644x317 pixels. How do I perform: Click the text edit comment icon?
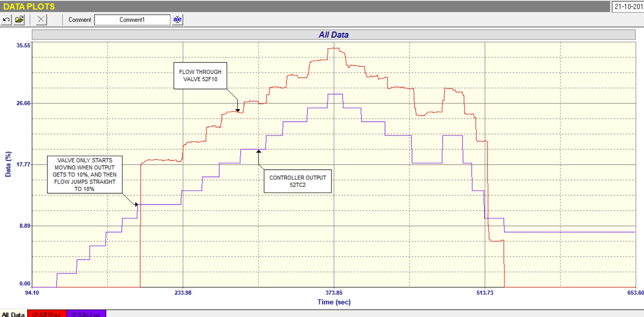click(x=177, y=20)
